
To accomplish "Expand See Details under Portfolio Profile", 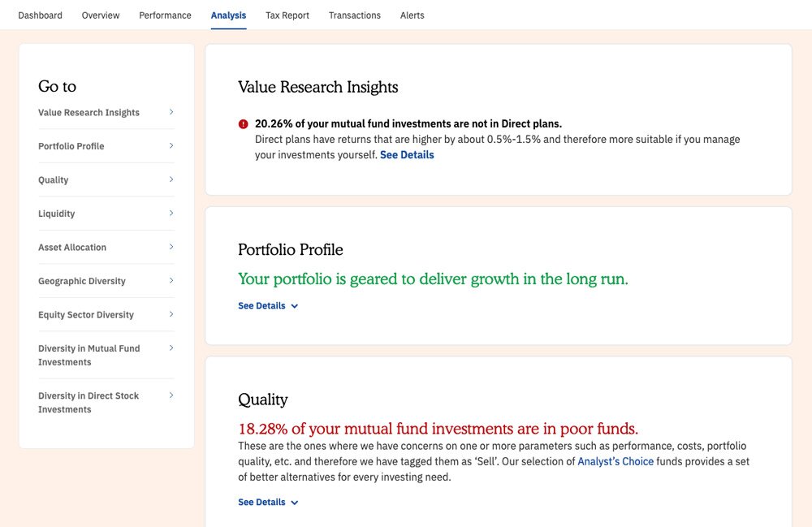I will click(x=267, y=306).
